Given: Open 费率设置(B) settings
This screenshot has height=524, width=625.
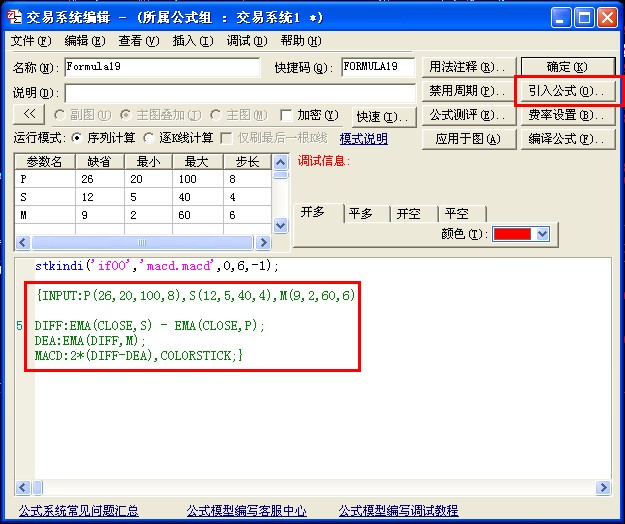Looking at the screenshot, I should pos(568,115).
